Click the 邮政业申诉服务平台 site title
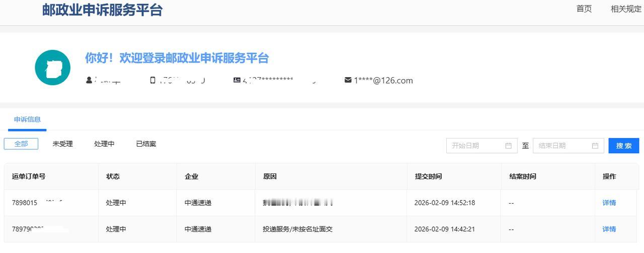Screen dimensions: 644x253 102,10
